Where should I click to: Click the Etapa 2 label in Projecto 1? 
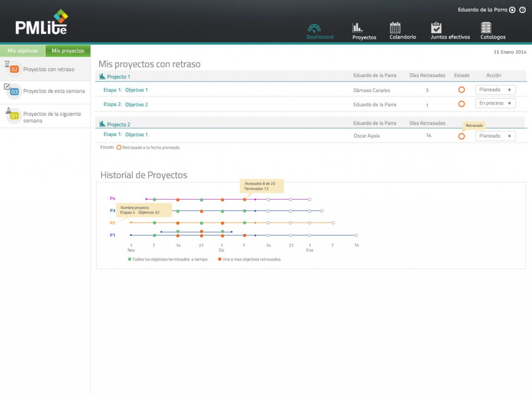click(112, 104)
